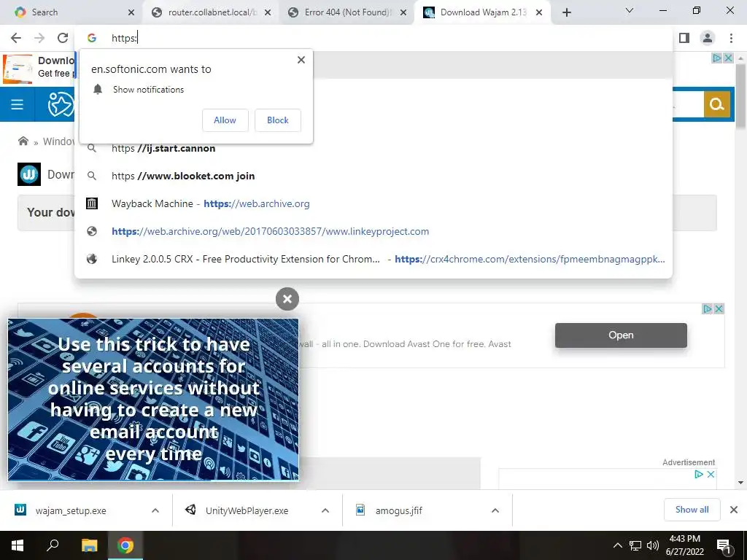Image resolution: width=747 pixels, height=560 pixels.
Task: Close the Error 404 tab
Action: pyautogui.click(x=403, y=12)
